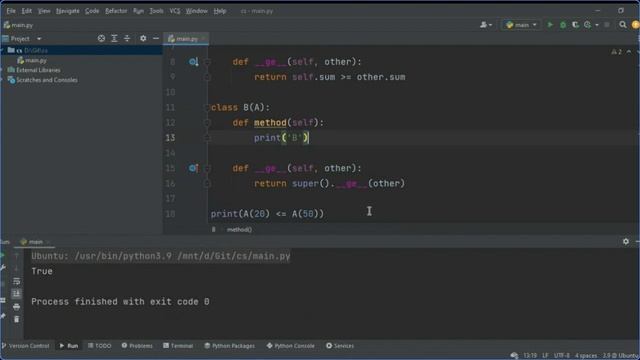Screen dimensions: 640x360
Task: Open the Problems tool window
Action: 137,346
